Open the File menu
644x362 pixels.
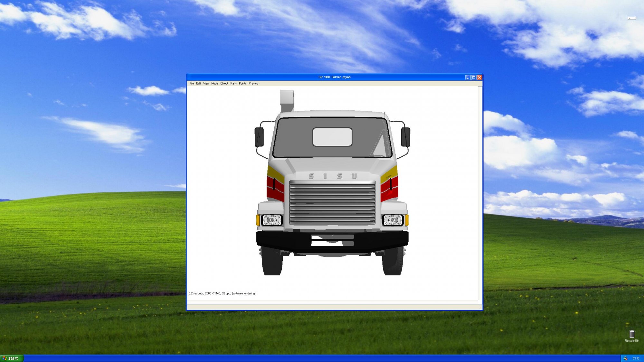click(x=192, y=83)
